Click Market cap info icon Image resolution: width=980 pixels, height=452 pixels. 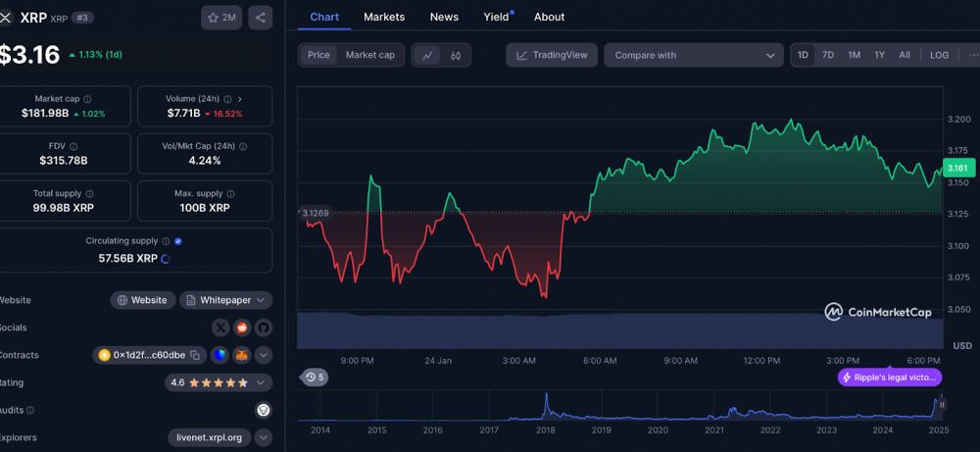coord(87,99)
